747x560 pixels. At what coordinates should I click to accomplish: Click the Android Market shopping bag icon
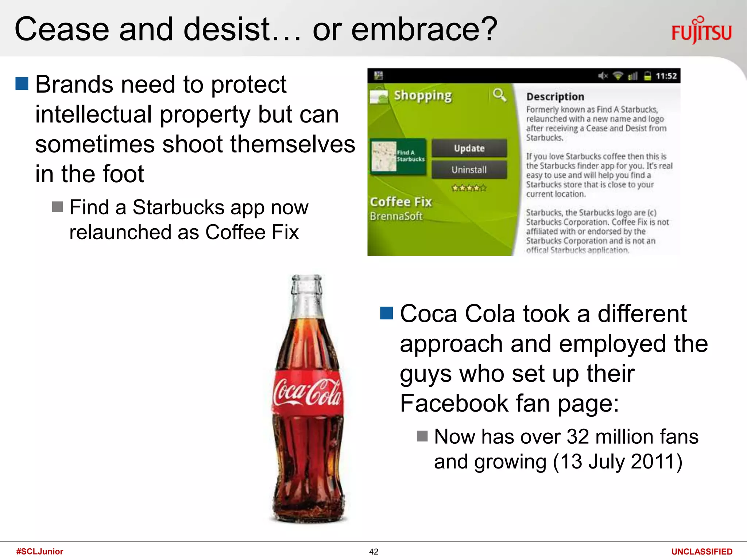(379, 96)
